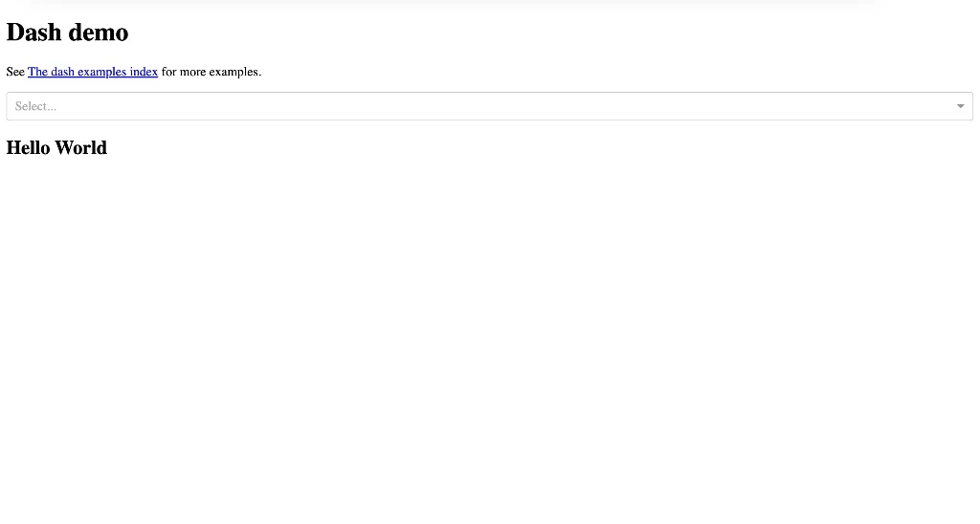Screen dimensions: 980x524
Task: Click the word 'examples' inside the hyperlink
Action: pyautogui.click(x=102, y=72)
